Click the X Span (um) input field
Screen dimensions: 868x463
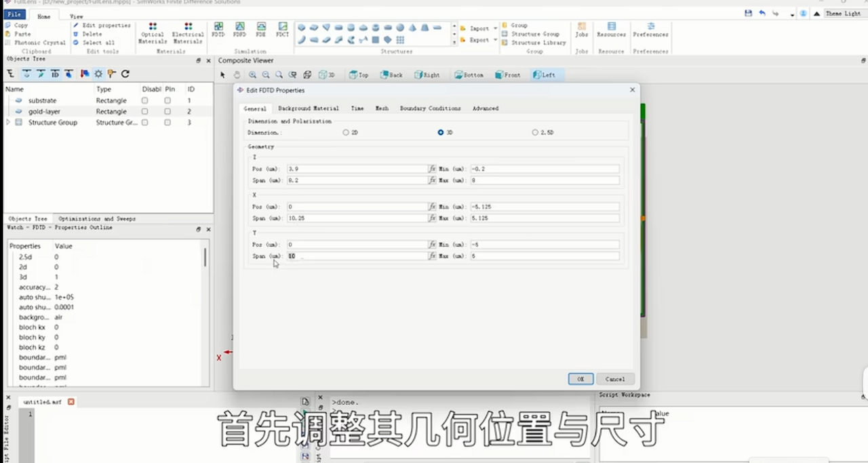tap(357, 218)
